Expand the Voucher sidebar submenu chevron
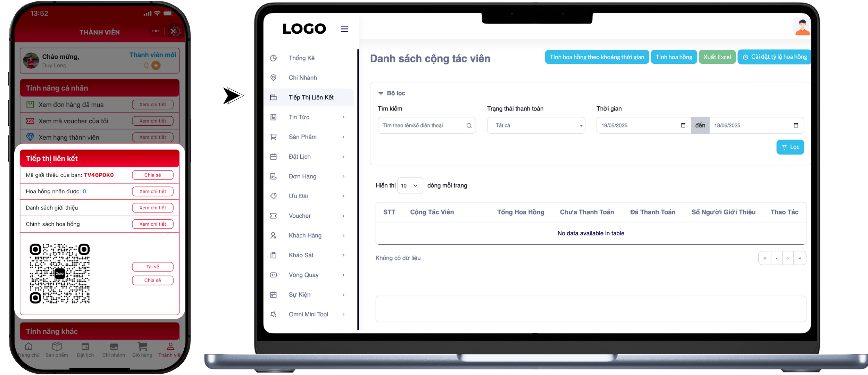Image resolution: width=868 pixels, height=375 pixels. (x=343, y=216)
